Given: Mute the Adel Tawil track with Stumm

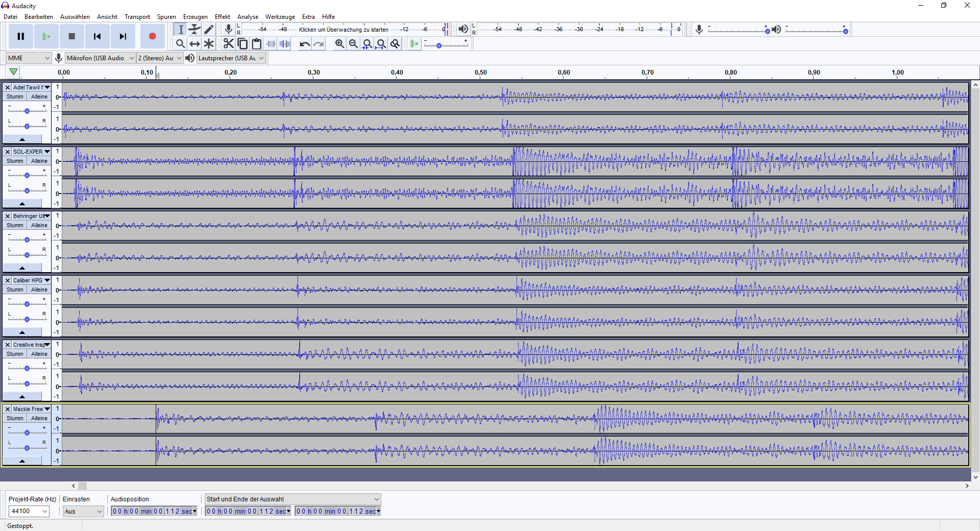Looking at the screenshot, I should 15,96.
